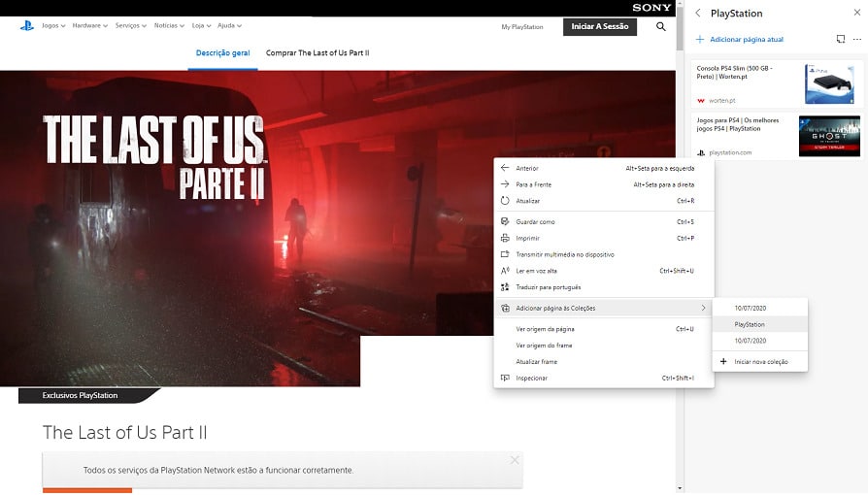Click the Adicionar página às Coleções icon
868x495 pixels.
click(x=505, y=308)
